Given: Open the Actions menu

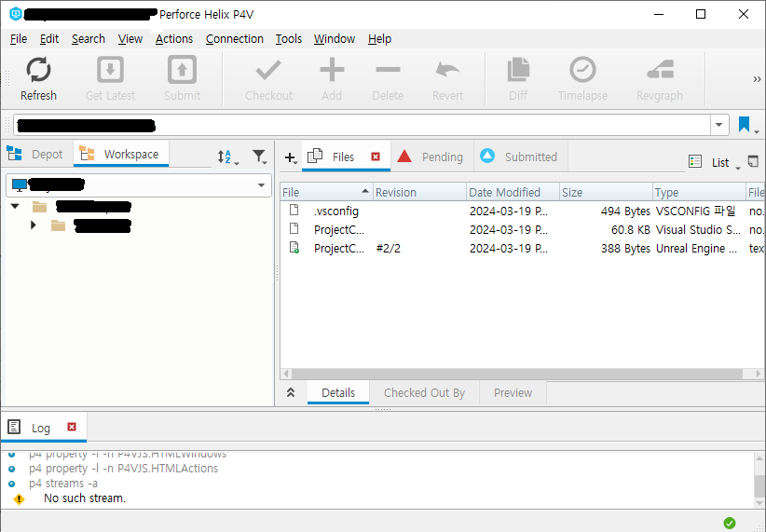Looking at the screenshot, I should coord(174,38).
